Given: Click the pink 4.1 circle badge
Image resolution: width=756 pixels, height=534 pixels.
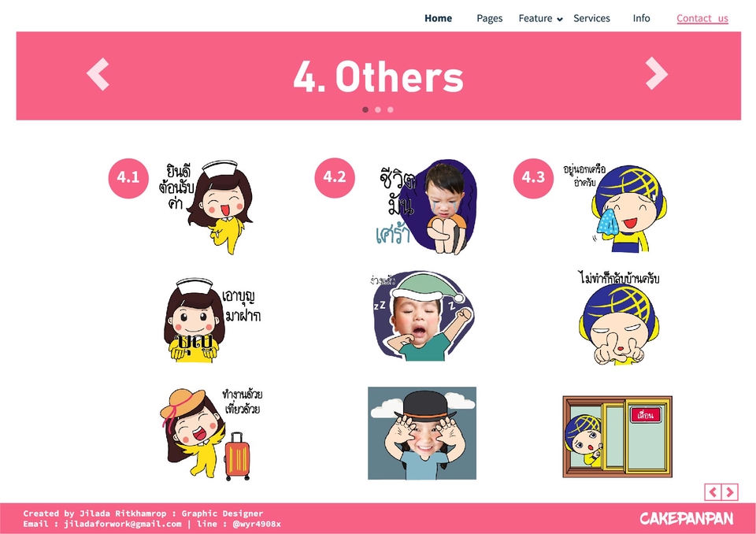Looking at the screenshot, I should pyautogui.click(x=128, y=177).
